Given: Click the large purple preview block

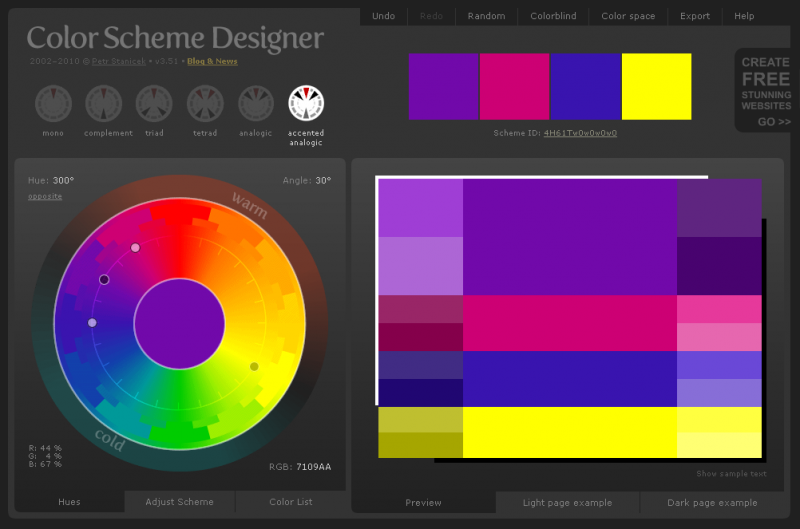Looking at the screenshot, I should point(570,237).
